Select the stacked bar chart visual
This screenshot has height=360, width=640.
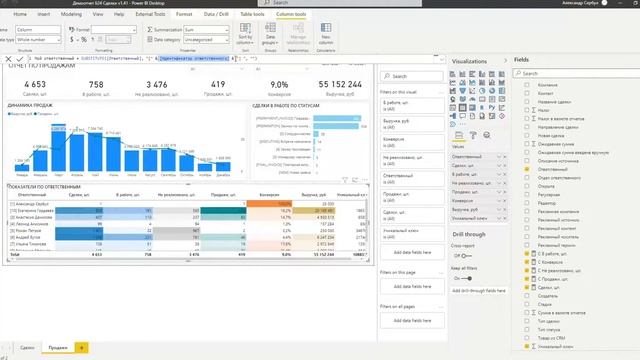pos(453,74)
